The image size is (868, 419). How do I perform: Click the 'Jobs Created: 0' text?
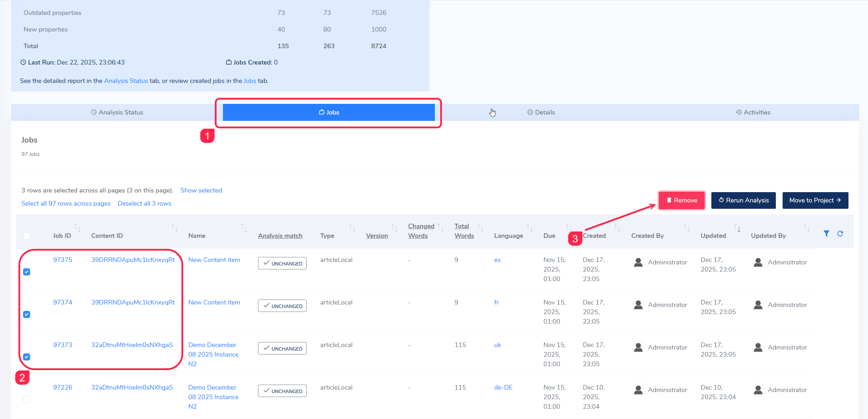click(x=252, y=62)
